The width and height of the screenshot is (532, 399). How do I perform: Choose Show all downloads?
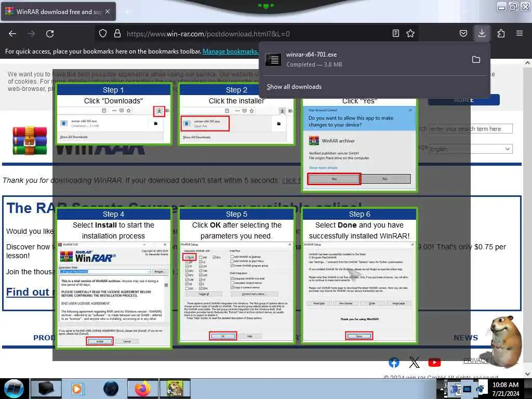(x=294, y=87)
